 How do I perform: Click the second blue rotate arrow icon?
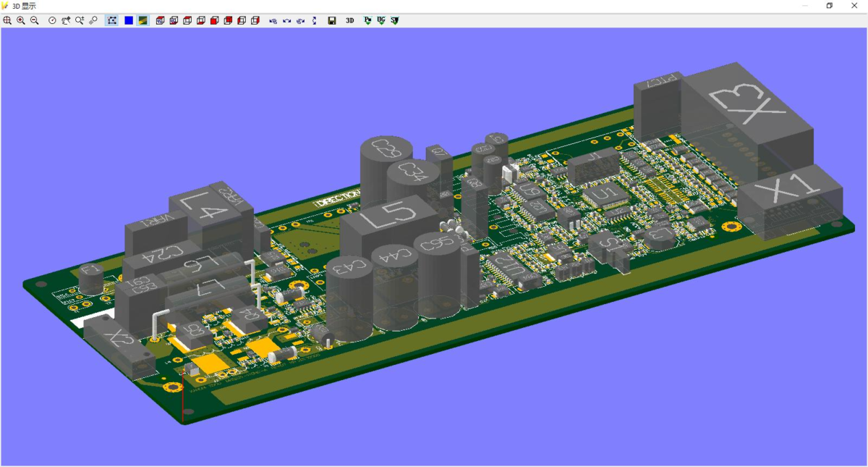tap(286, 20)
